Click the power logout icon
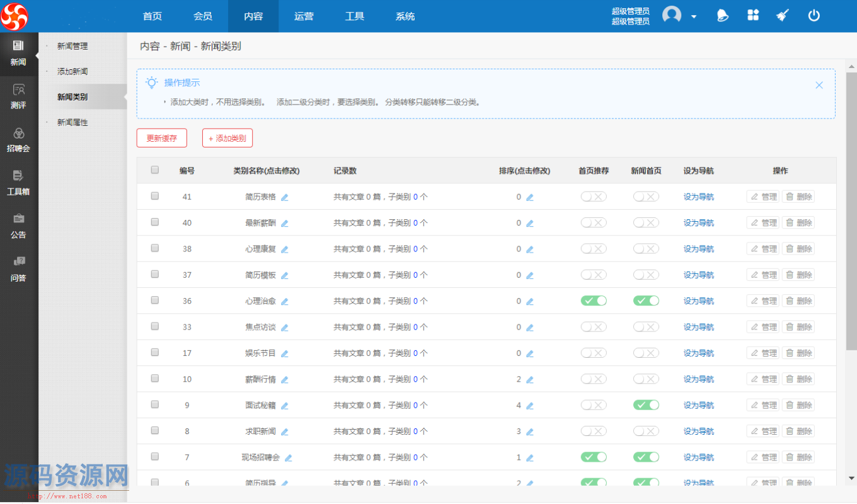 click(813, 15)
